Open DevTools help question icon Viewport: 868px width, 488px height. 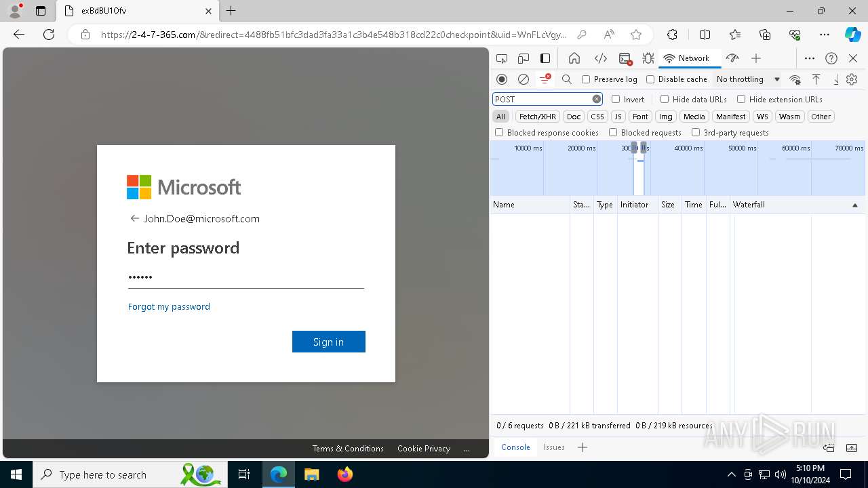tap(831, 58)
